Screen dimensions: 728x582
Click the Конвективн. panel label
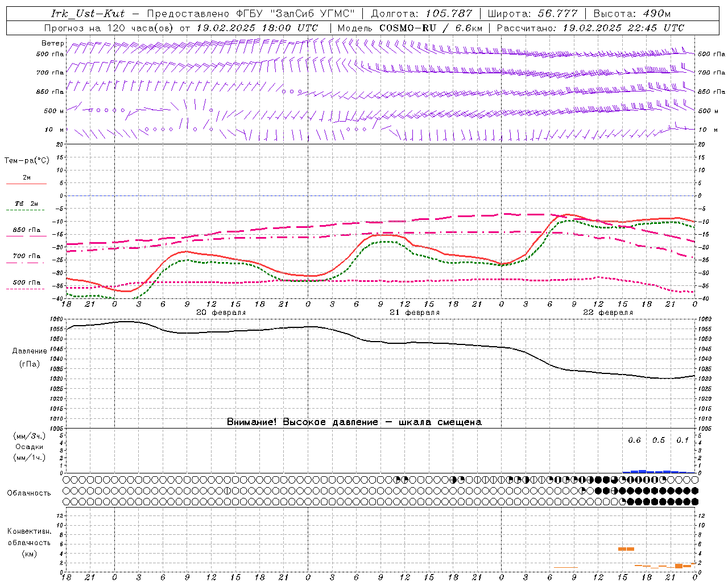(29, 531)
